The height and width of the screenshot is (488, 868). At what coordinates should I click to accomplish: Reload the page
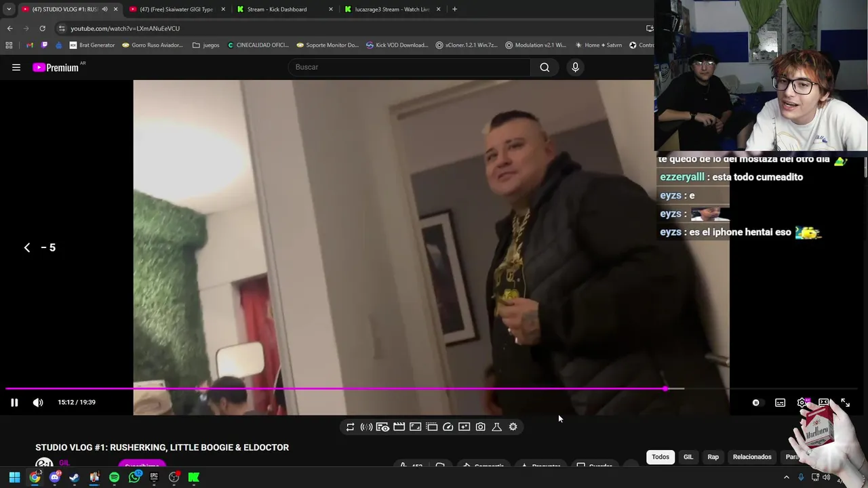point(42,28)
